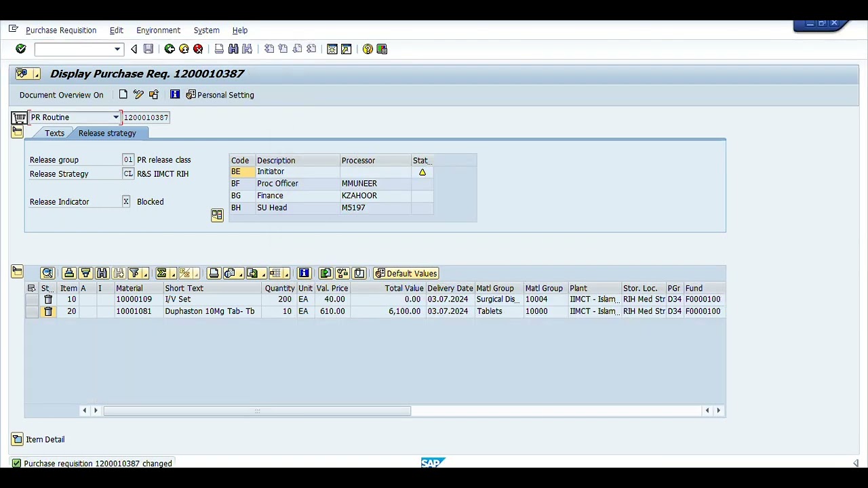Viewport: 868px width, 488px height.
Task: Click the Print icon in item toolbar
Action: (x=214, y=273)
